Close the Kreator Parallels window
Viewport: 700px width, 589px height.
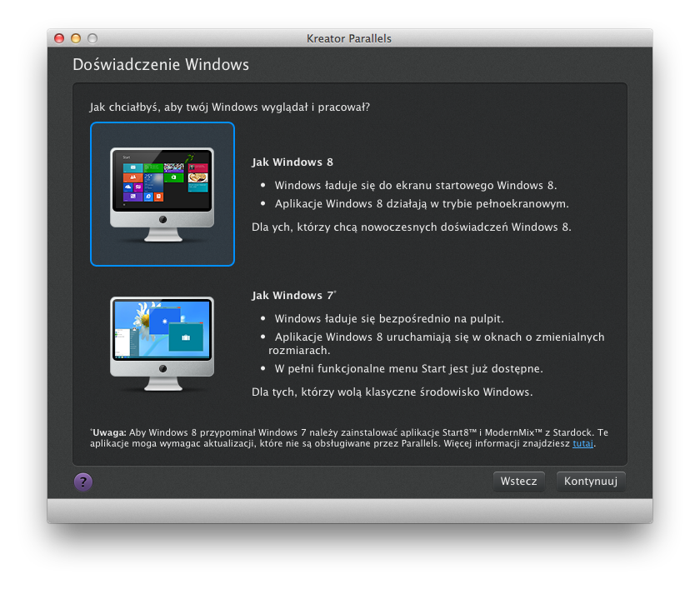click(x=59, y=38)
